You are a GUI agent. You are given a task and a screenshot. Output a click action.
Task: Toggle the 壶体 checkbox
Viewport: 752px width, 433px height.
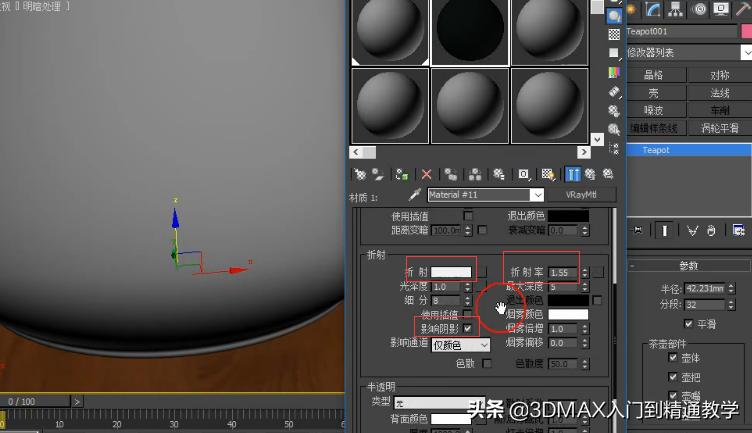click(673, 357)
